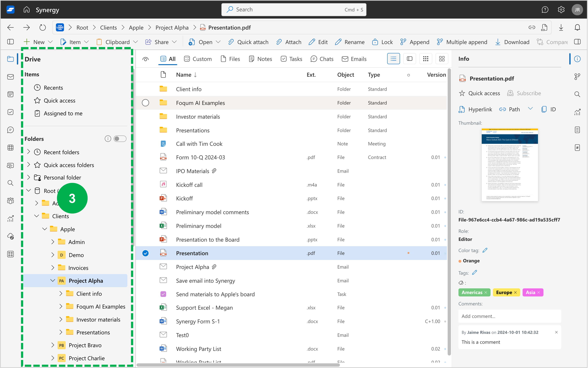The width and height of the screenshot is (588, 368).
Task: Click the refresh icon
Action: coord(43,27)
